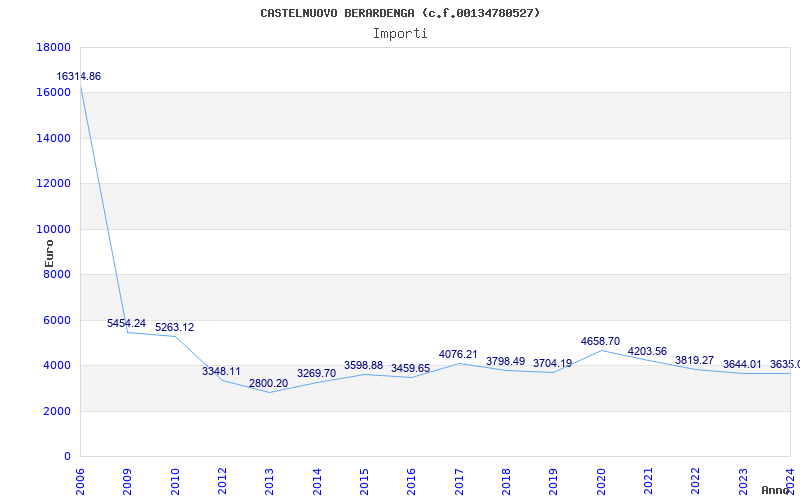Click the 5454.24 data label
The width and height of the screenshot is (800, 500).
(x=127, y=323)
